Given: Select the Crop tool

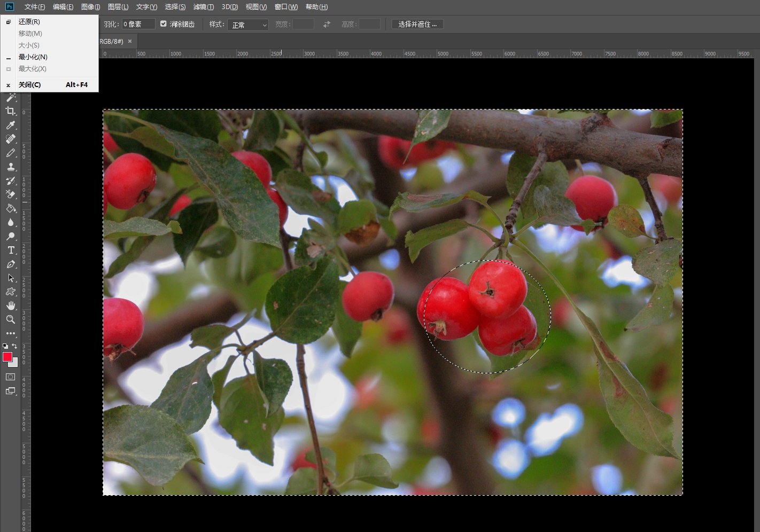Looking at the screenshot, I should coord(10,111).
